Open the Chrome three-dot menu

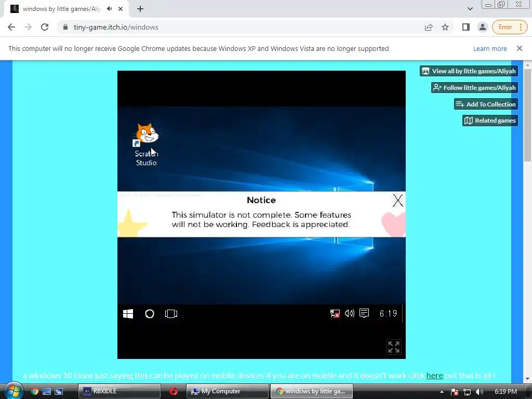(x=521, y=27)
